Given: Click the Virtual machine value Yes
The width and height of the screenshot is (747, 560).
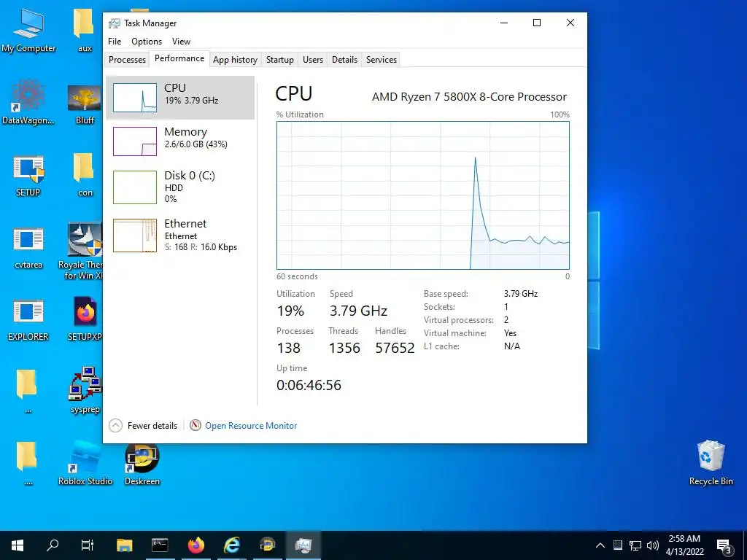Looking at the screenshot, I should (510, 333).
